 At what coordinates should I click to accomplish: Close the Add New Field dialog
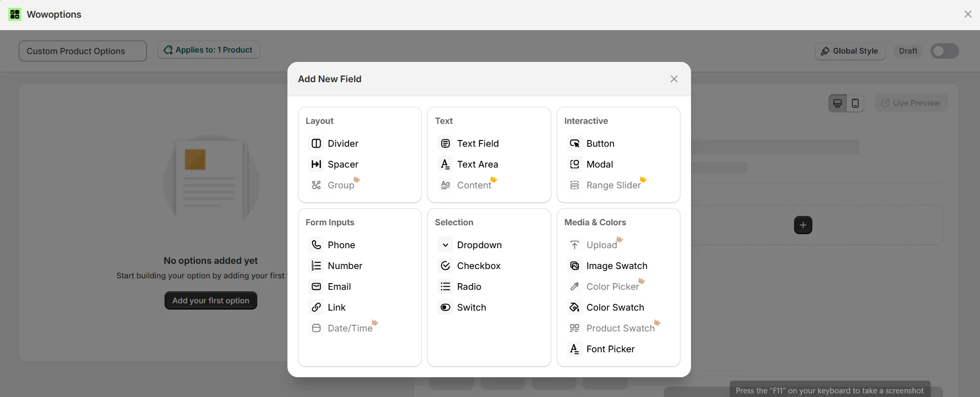pos(674,79)
